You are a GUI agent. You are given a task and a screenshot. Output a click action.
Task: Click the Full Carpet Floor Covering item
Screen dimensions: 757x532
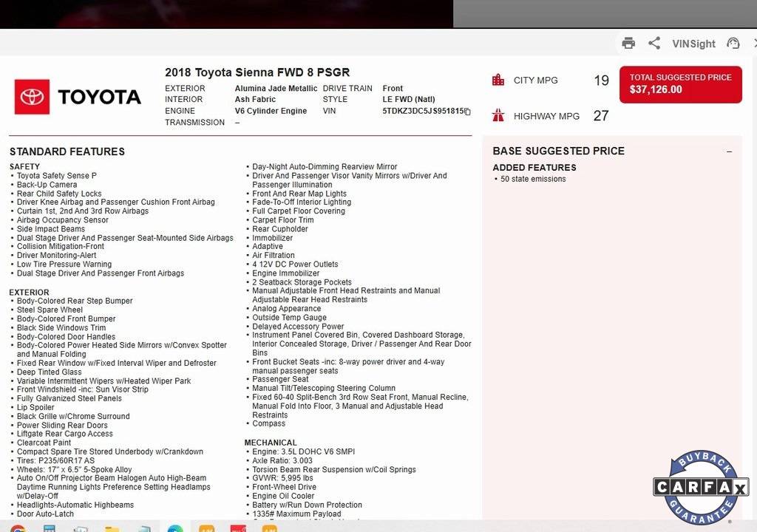click(299, 211)
